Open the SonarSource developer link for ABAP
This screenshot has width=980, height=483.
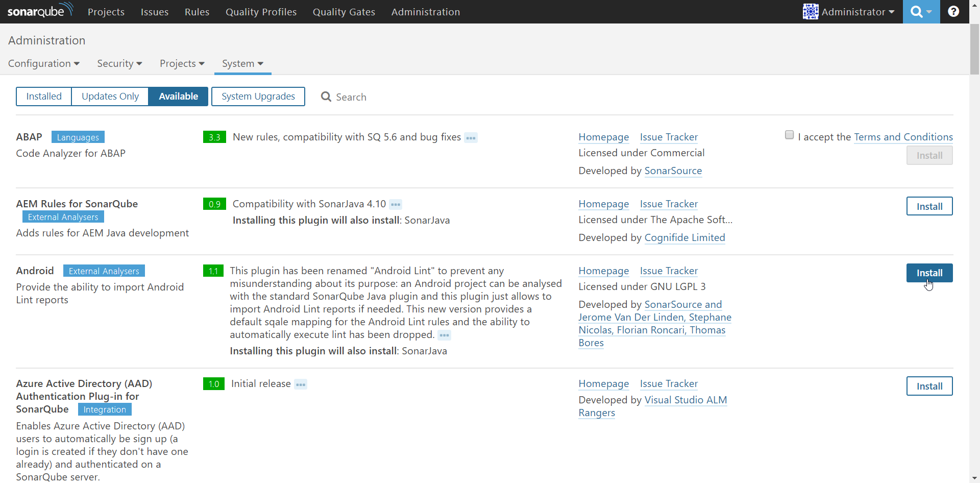click(673, 171)
